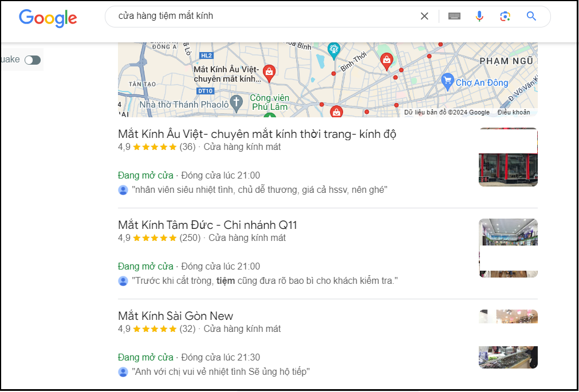This screenshot has width=579, height=392.
Task: Click review "Anh với chị vui vẻ" snippet
Action: (x=221, y=372)
